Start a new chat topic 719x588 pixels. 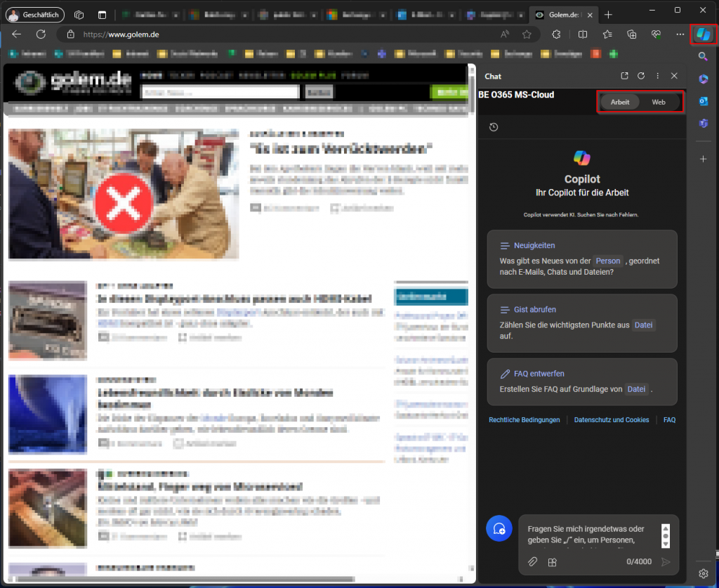499,528
